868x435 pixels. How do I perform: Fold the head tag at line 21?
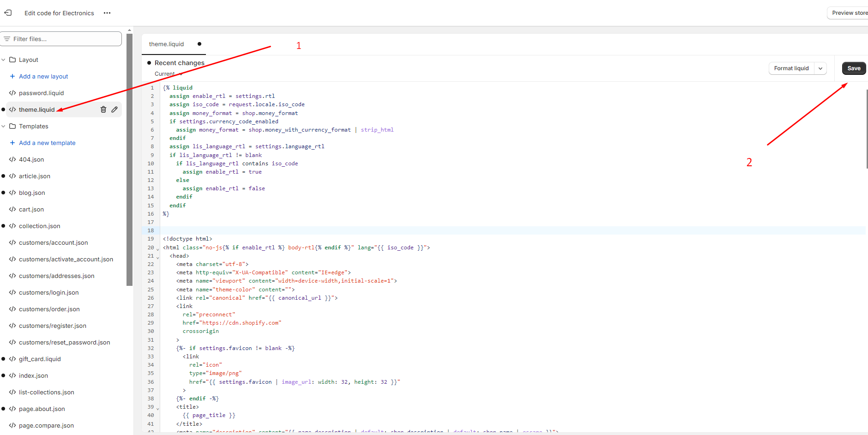[157, 257]
